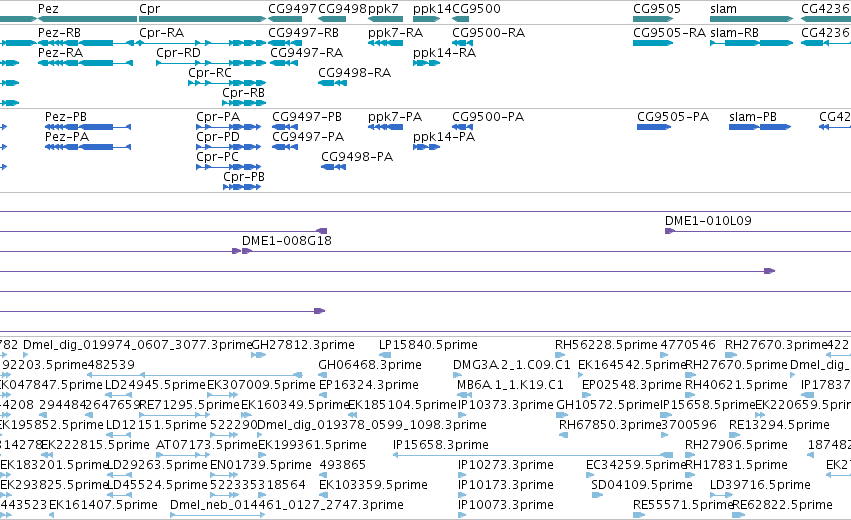Open the RH27906.5prime EST
This screenshot has height=520, width=851.
tap(690, 455)
